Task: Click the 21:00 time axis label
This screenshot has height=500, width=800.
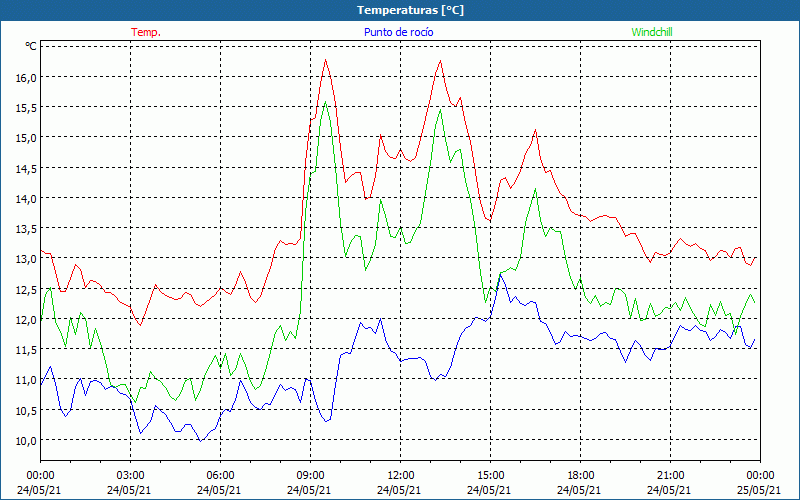Action: pos(670,476)
